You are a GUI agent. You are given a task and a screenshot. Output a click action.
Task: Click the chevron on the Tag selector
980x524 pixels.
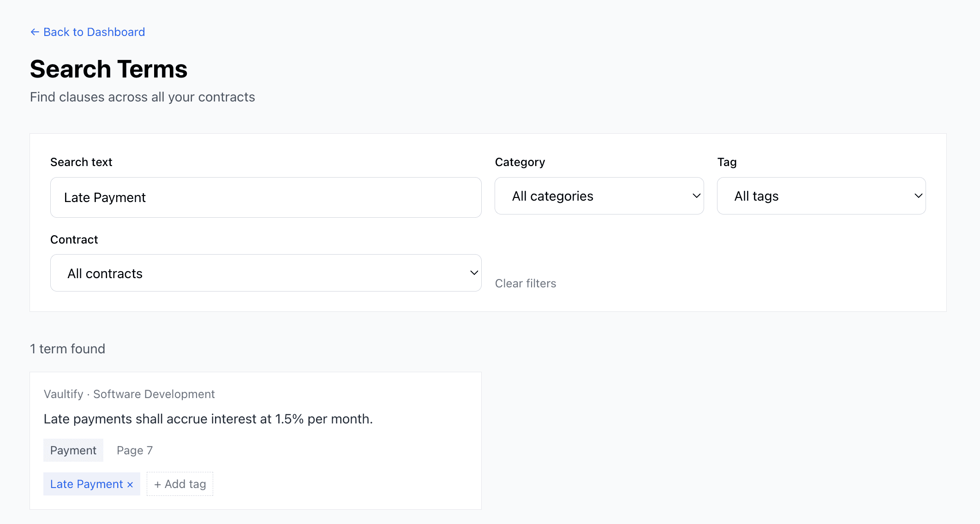pyautogui.click(x=918, y=196)
